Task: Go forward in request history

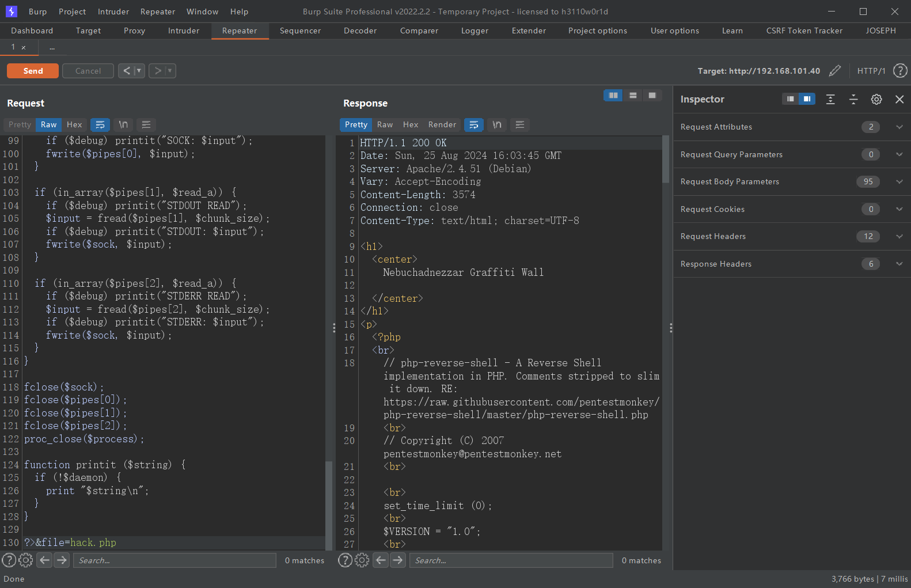Action: click(x=158, y=71)
